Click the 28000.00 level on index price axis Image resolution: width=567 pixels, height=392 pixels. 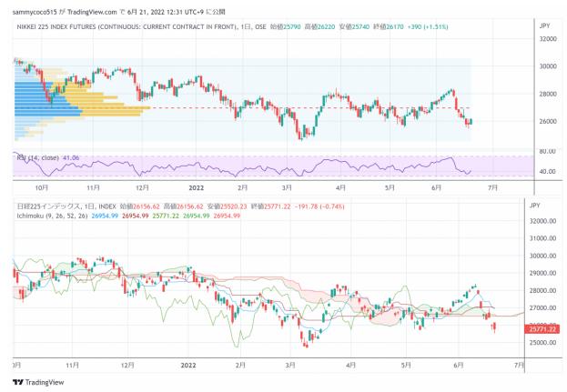(x=542, y=290)
